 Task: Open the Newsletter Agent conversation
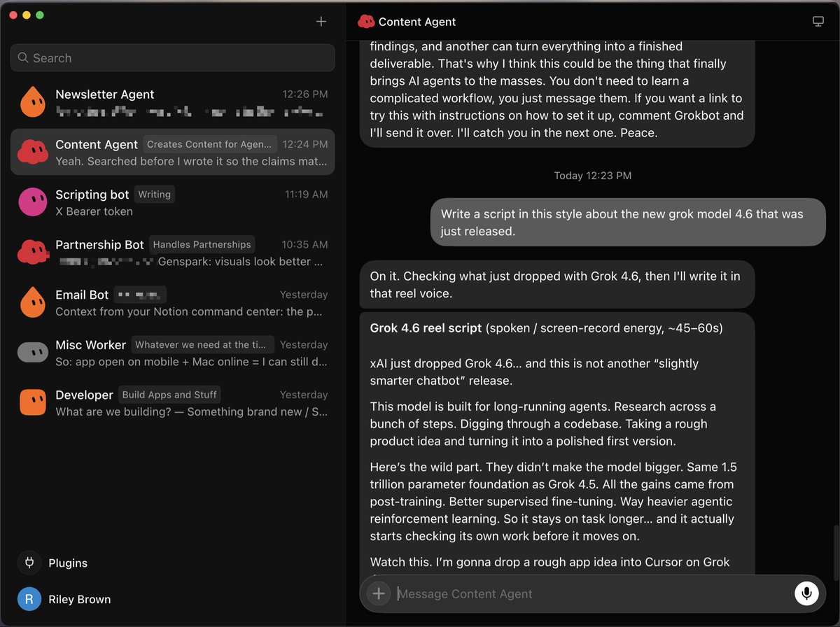pos(172,102)
